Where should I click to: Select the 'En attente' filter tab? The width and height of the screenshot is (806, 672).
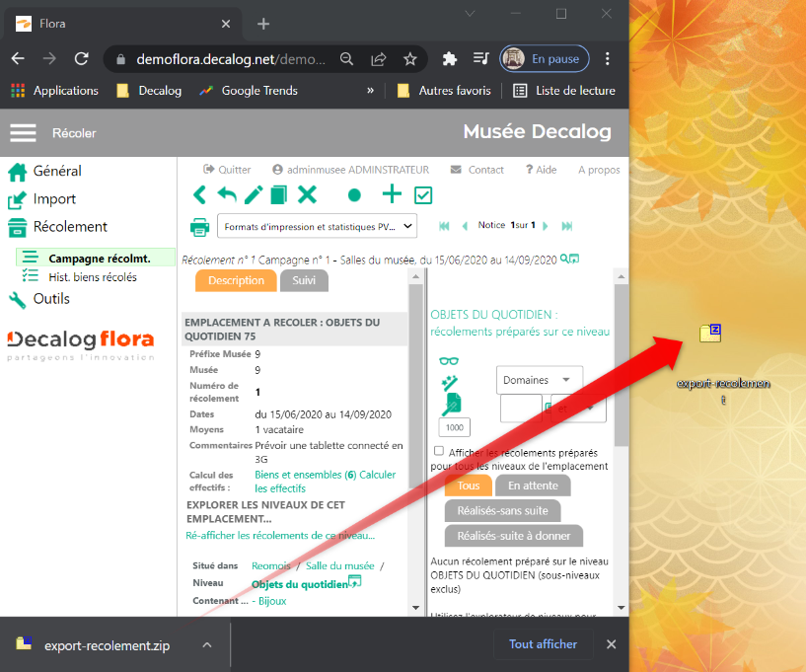[x=533, y=485]
